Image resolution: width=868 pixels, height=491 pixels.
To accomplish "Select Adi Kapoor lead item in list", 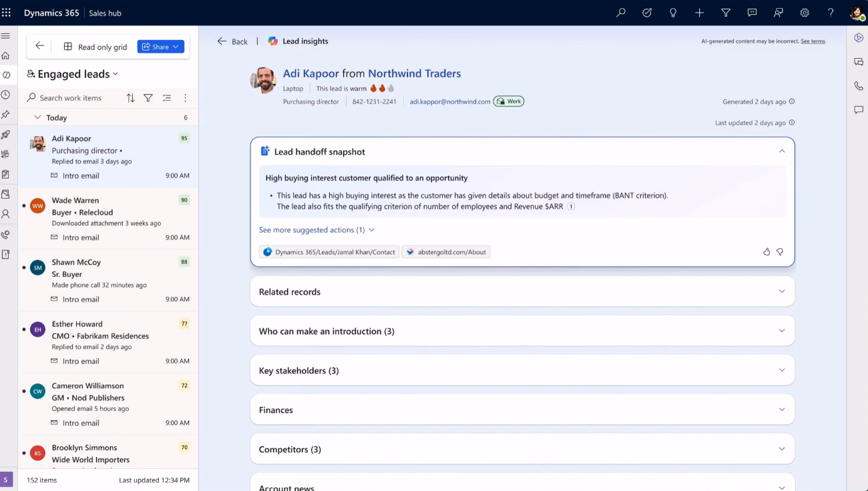I will [108, 157].
